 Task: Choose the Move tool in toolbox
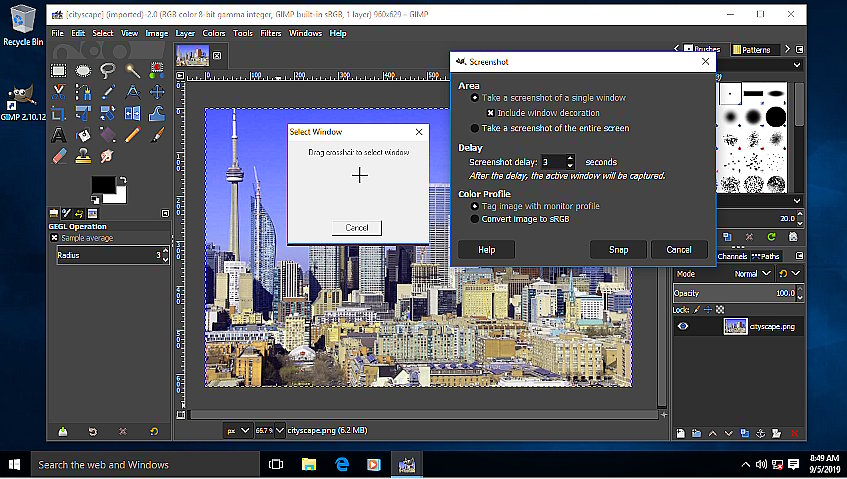click(x=157, y=92)
